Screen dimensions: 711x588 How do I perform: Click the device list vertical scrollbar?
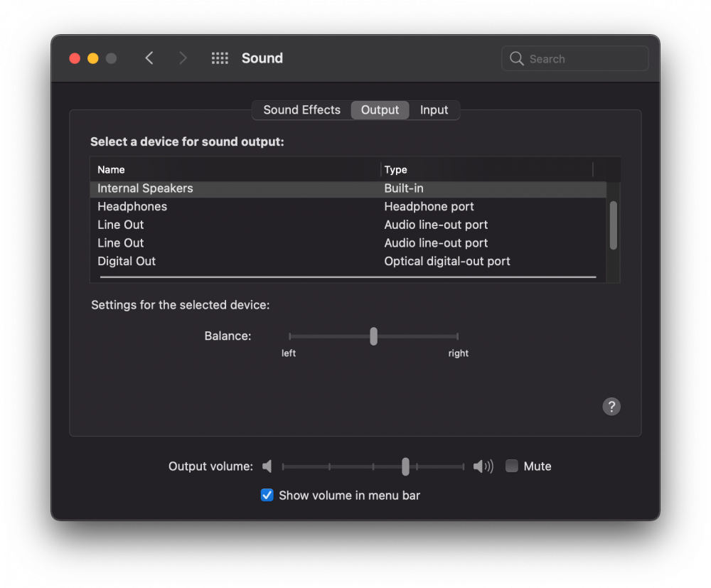[614, 225]
